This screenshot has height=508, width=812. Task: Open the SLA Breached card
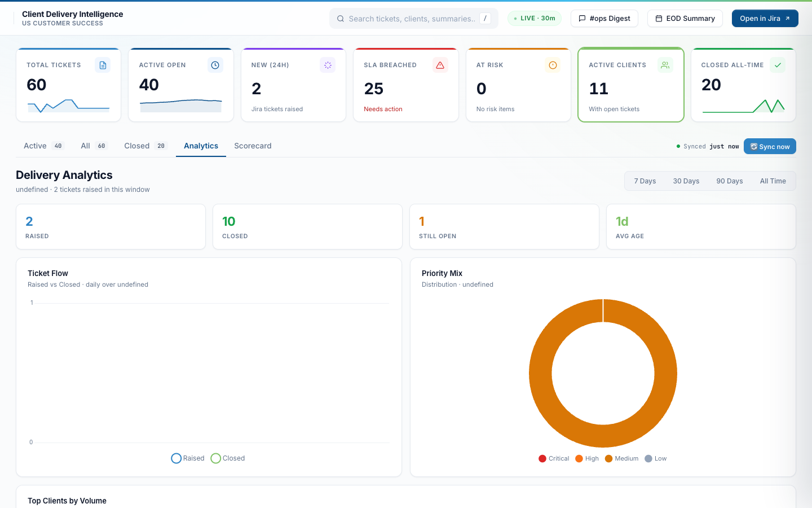tap(406, 85)
